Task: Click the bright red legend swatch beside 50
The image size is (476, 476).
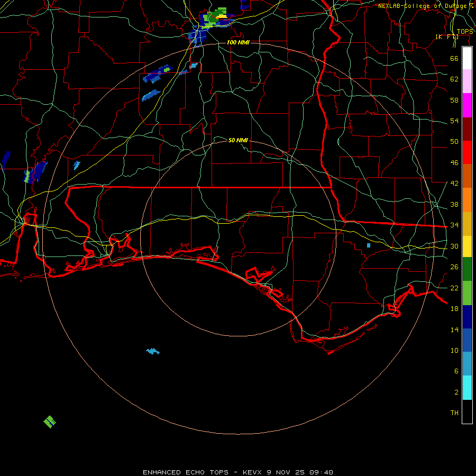Action: 467,152
